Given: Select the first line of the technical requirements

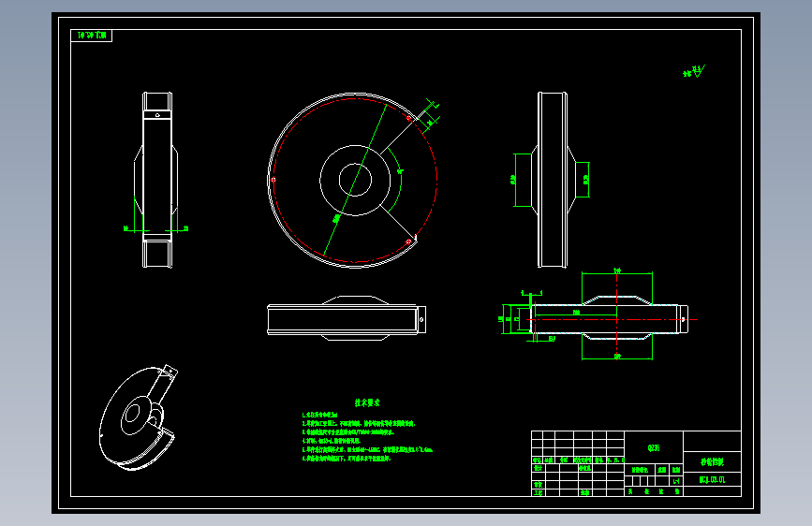Looking at the screenshot, I should coord(319,416).
